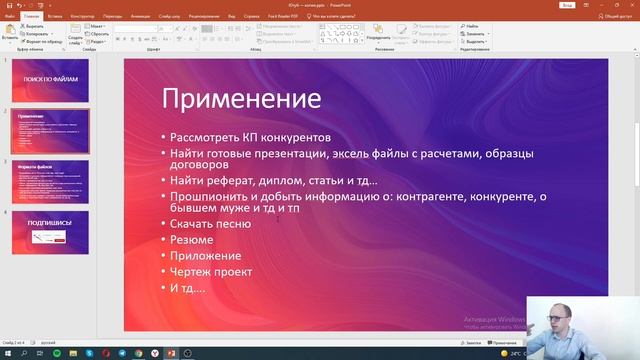Click bullet text Чертеж проект
This screenshot has width=640, height=360.
click(211, 272)
